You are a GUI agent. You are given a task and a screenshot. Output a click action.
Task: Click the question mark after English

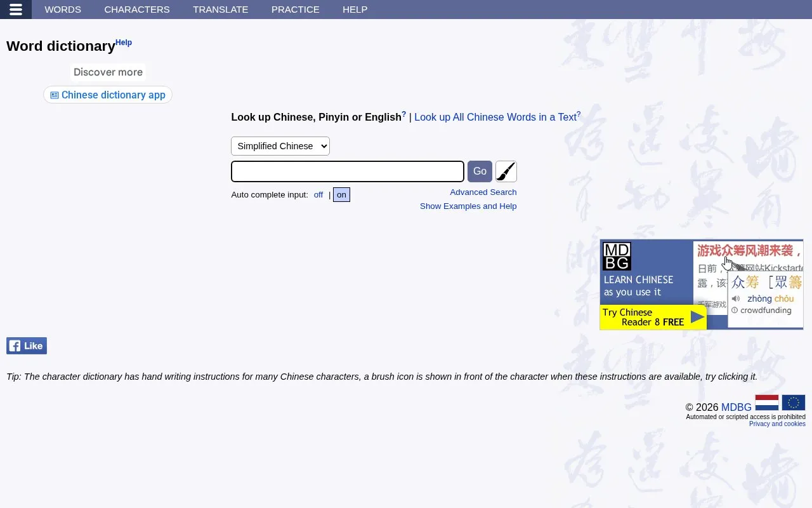coord(404,114)
